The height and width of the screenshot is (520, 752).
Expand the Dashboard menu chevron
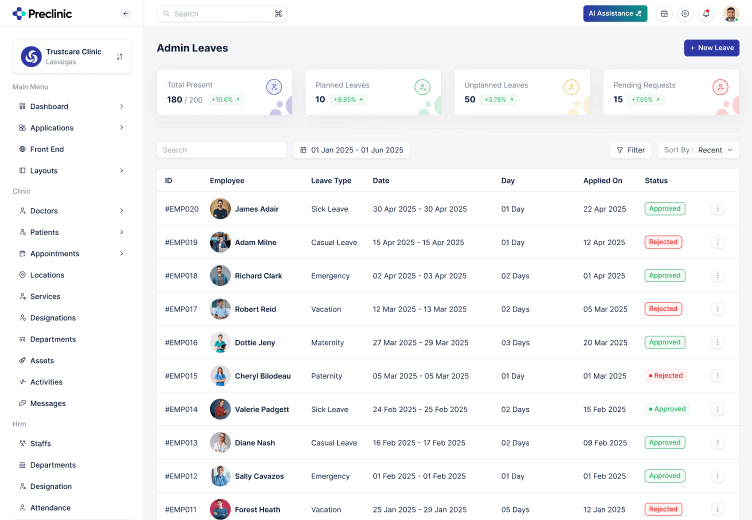tap(121, 106)
